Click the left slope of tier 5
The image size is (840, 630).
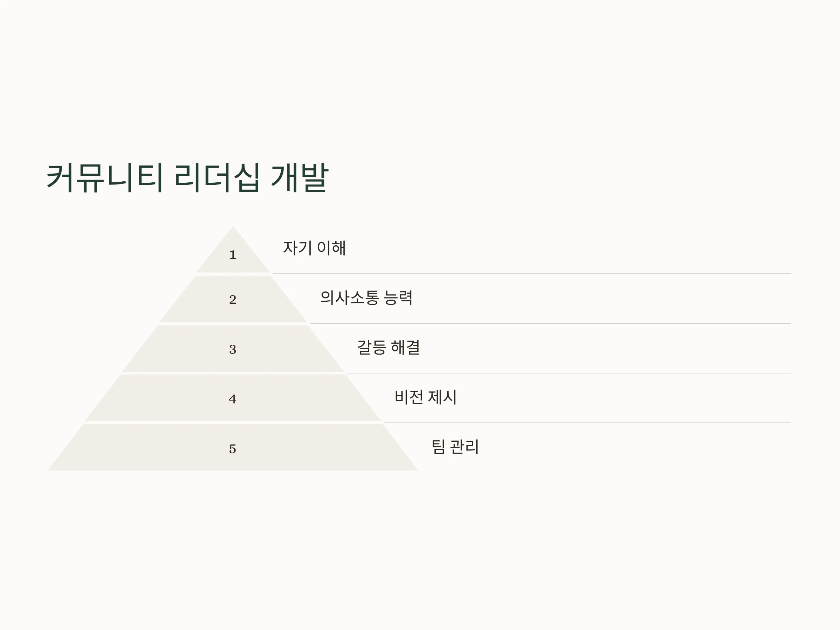pyautogui.click(x=65, y=448)
